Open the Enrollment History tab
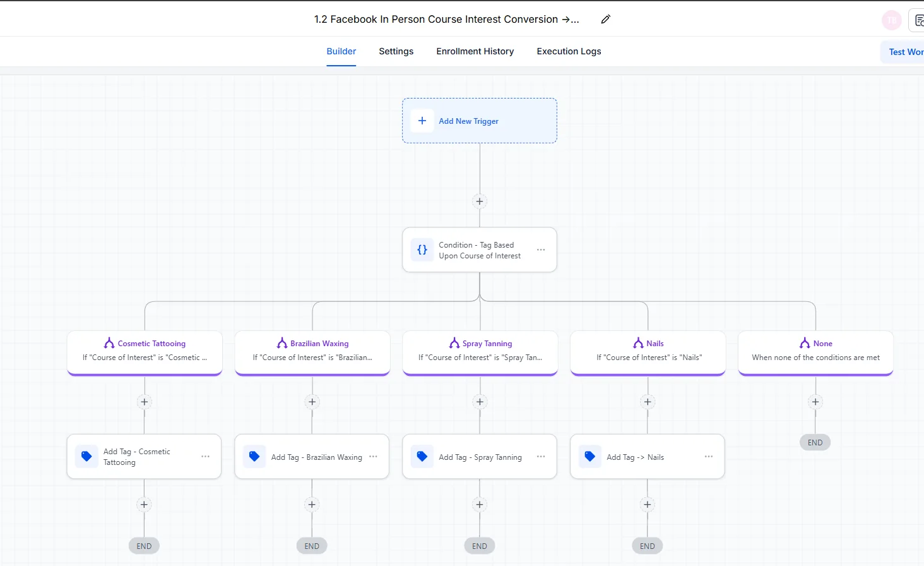Image resolution: width=924 pixels, height=566 pixels. (x=475, y=51)
